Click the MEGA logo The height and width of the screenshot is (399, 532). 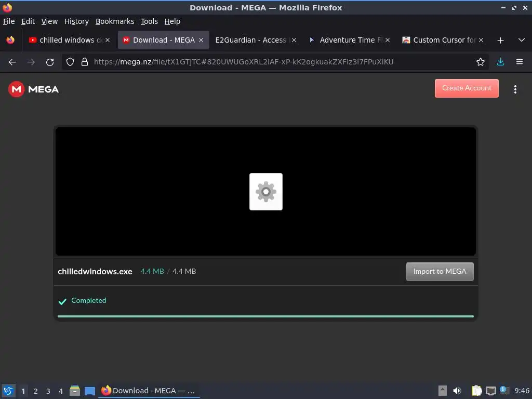[34, 89]
